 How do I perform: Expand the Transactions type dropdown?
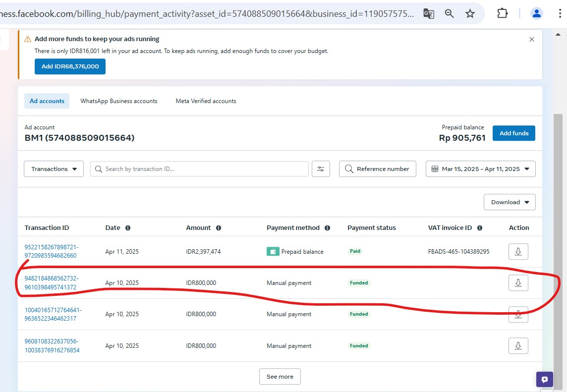[54, 169]
